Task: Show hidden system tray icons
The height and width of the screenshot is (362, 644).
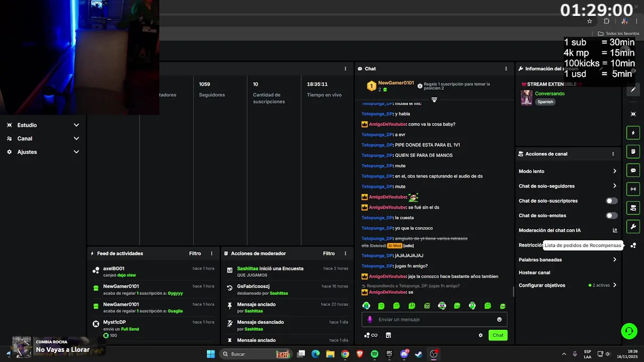Action: (563, 354)
